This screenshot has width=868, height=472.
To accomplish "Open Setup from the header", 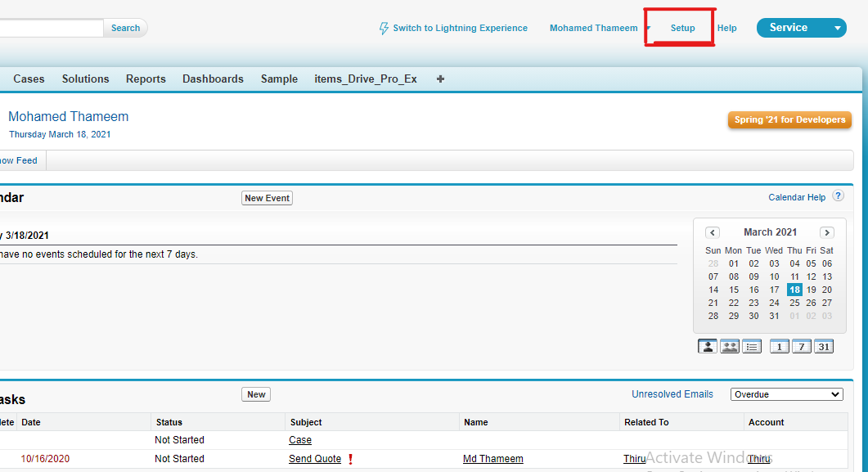I will [x=682, y=27].
